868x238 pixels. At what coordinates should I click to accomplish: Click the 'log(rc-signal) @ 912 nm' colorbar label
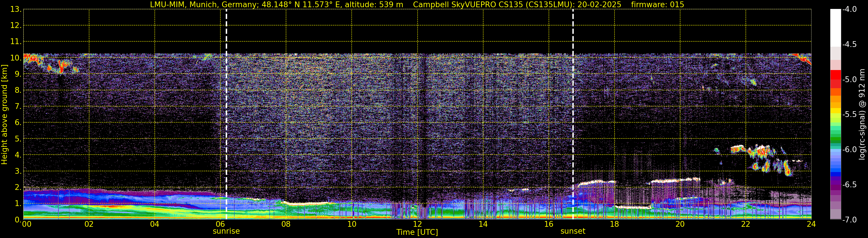(862, 114)
